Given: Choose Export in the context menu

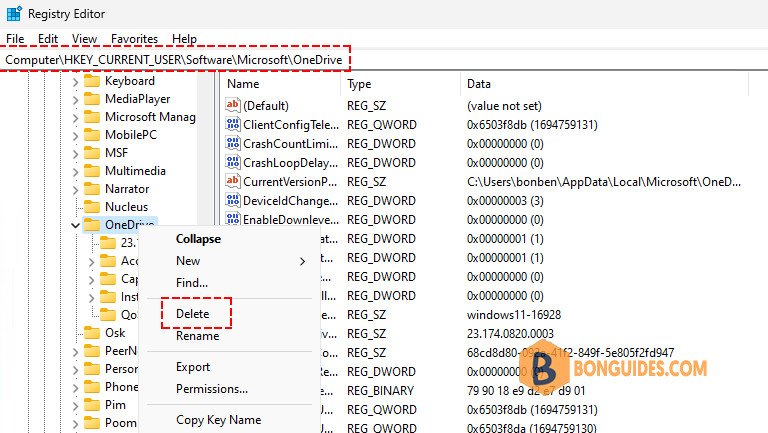Looking at the screenshot, I should (x=193, y=367).
